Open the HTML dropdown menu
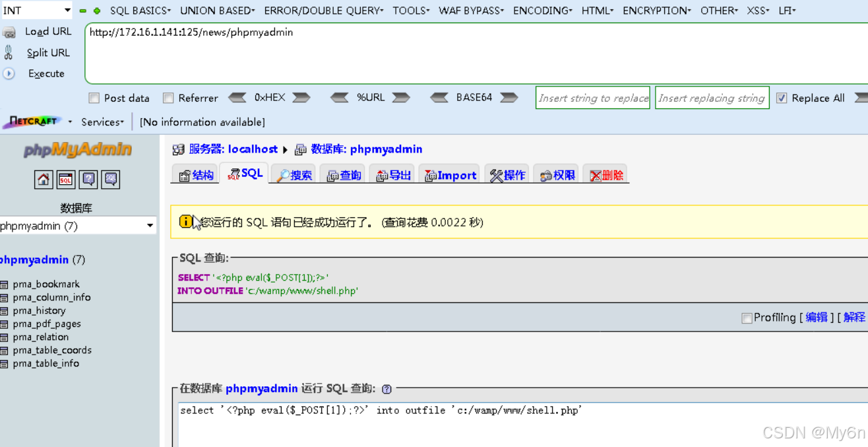Screen dimensions: 868x447 point(598,11)
